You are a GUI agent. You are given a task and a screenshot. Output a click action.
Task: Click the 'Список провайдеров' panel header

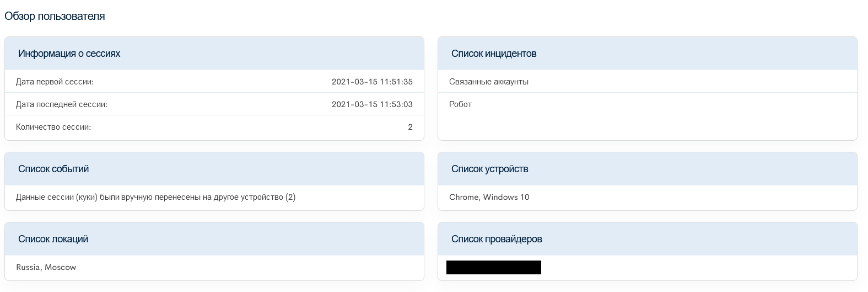click(497, 239)
